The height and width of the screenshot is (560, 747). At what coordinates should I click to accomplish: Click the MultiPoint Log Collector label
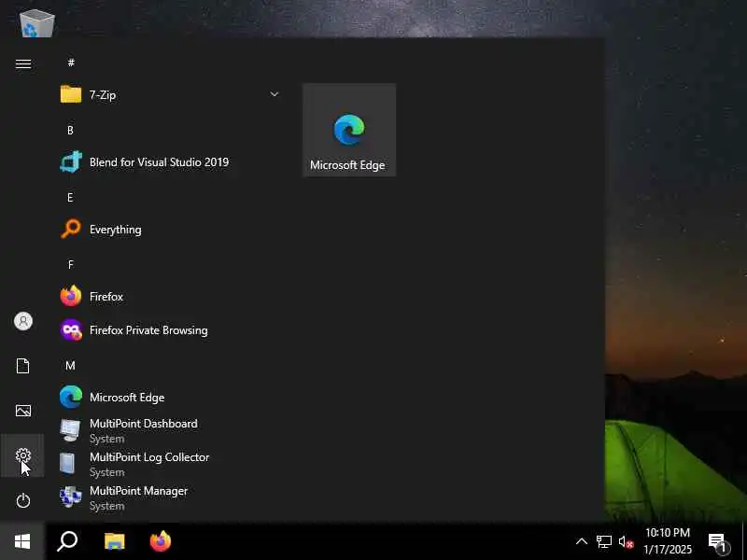(x=149, y=457)
